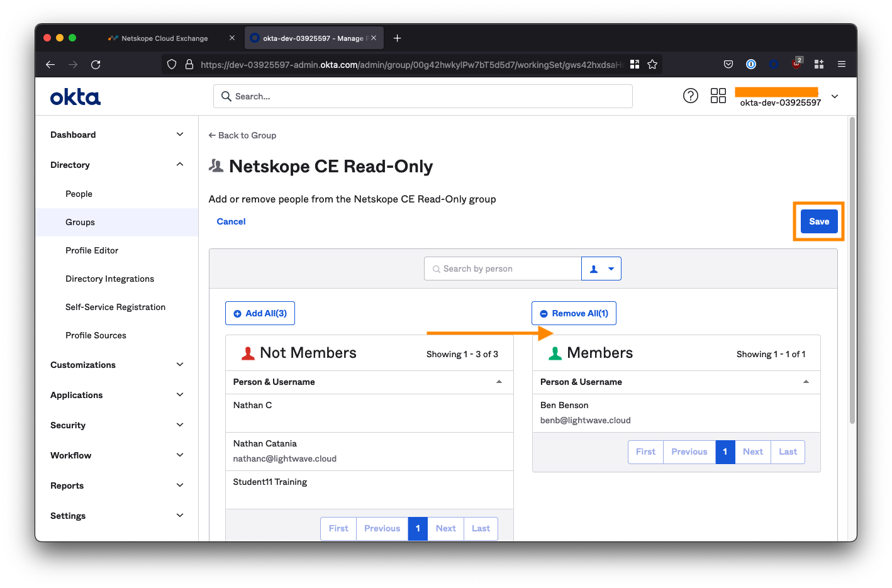Open the person filter dropdown beside search
Viewport: 892px width, 588px height.
tap(601, 269)
